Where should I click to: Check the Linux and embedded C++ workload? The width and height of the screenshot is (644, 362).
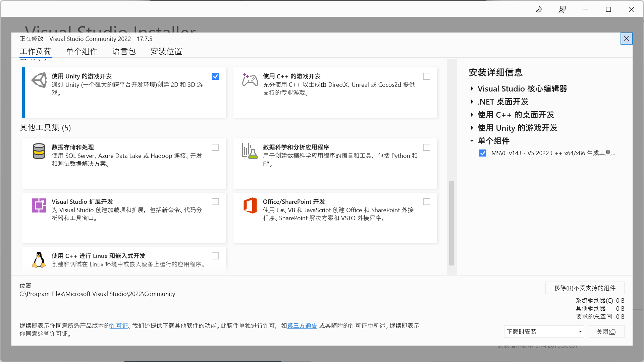[215, 256]
